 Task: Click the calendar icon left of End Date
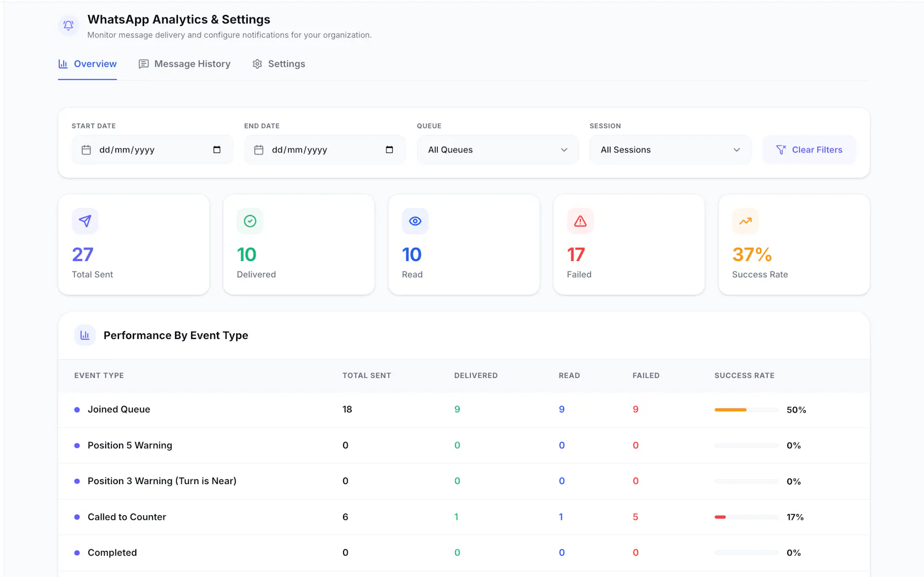coord(259,150)
